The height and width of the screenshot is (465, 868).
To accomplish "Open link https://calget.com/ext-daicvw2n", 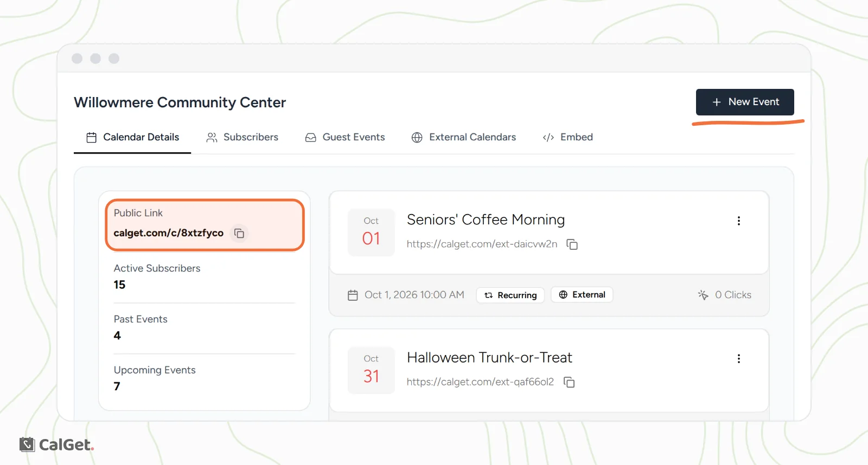I will click(482, 244).
